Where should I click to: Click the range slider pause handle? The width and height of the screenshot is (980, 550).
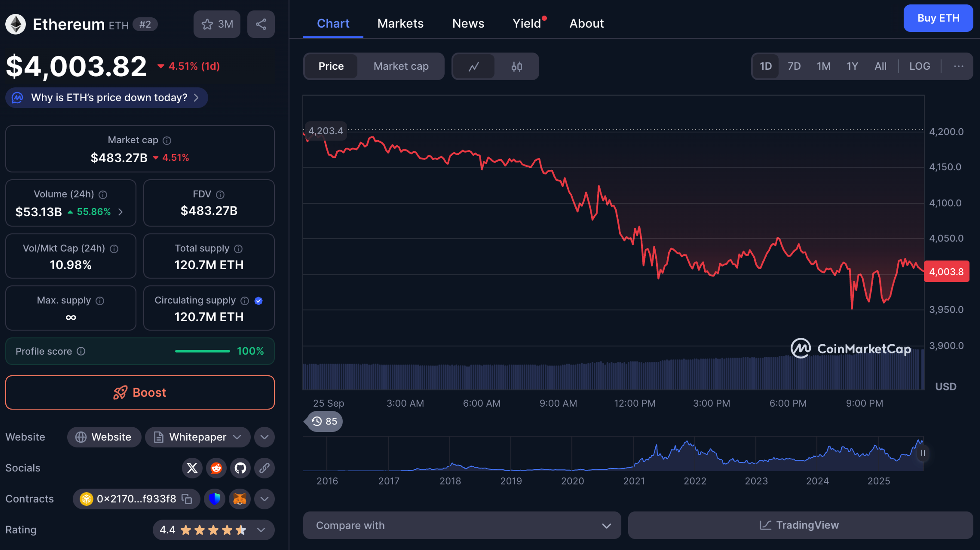pos(923,453)
